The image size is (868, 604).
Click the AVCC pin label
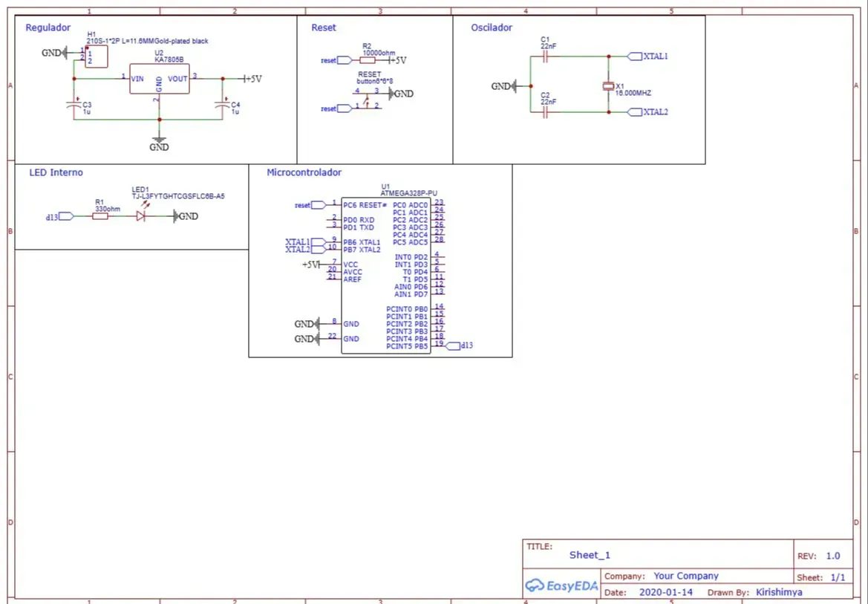click(353, 272)
